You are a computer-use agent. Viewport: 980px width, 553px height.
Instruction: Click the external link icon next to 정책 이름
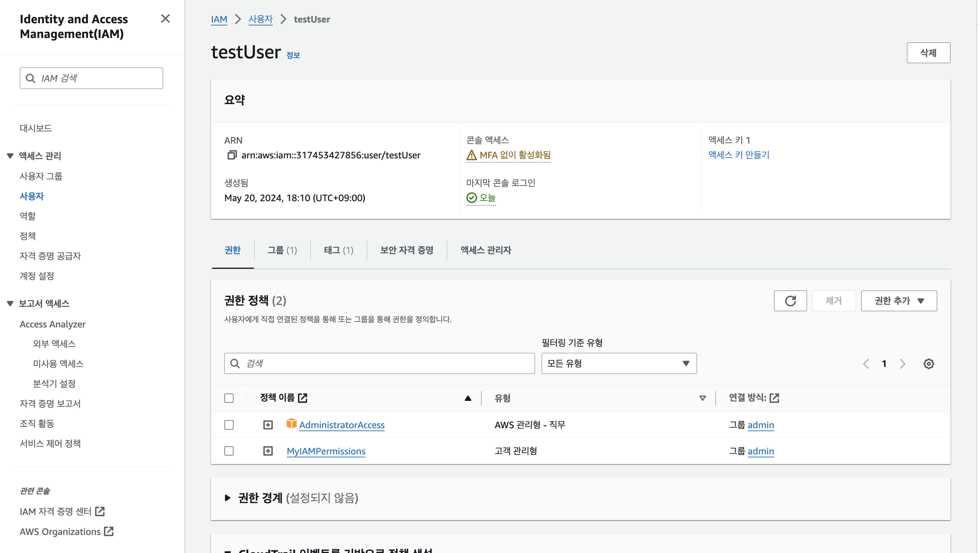(303, 398)
